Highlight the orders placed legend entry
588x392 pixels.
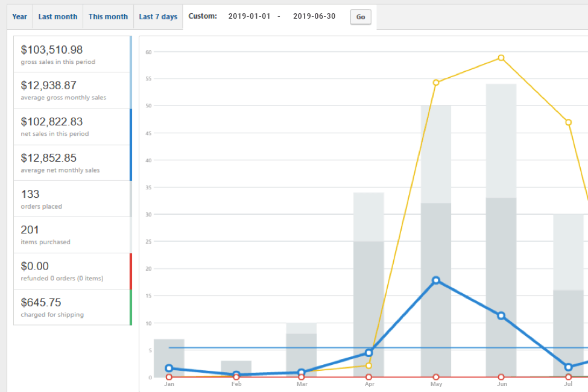pos(71,199)
